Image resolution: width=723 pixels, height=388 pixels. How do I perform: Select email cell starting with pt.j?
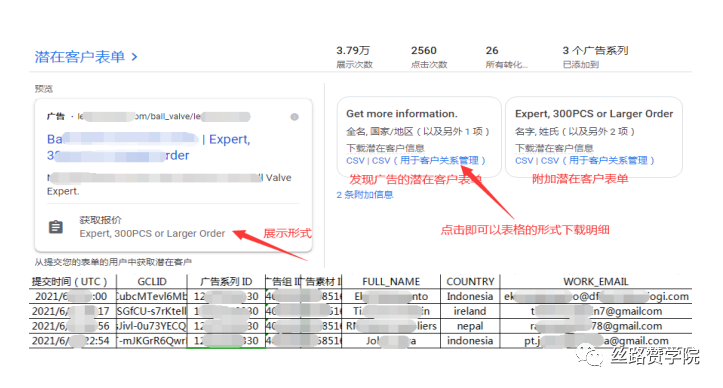pyautogui.click(x=596, y=340)
